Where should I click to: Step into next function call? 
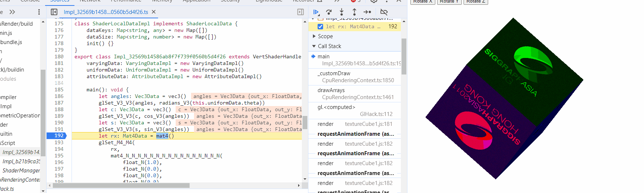[x=341, y=12]
